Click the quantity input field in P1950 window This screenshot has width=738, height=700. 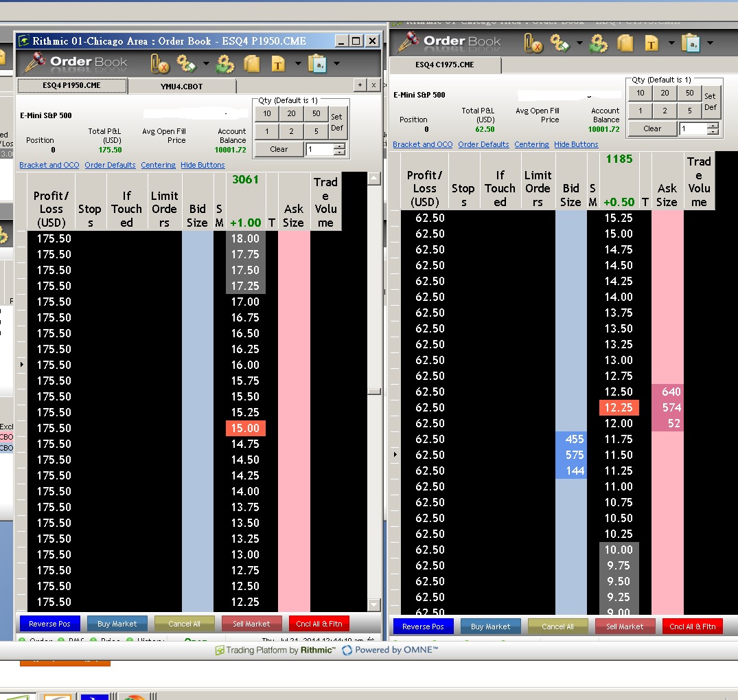point(320,149)
